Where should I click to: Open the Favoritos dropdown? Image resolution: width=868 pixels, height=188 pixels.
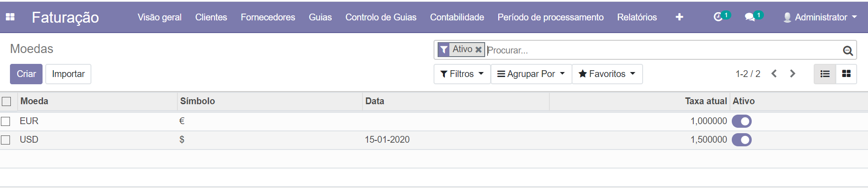[607, 74]
